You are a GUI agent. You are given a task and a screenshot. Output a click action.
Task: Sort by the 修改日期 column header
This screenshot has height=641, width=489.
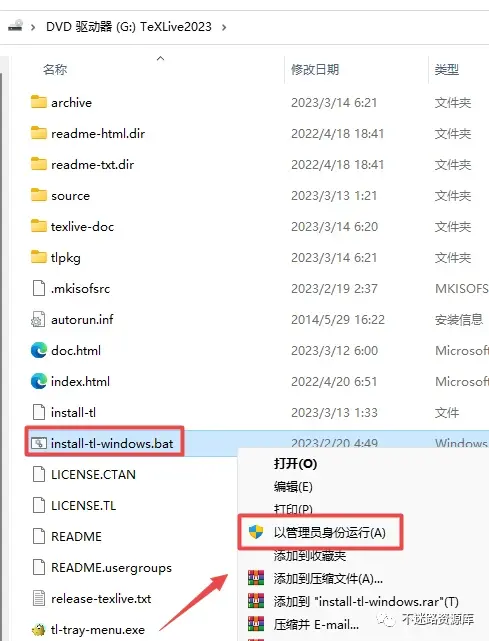[x=315, y=69]
